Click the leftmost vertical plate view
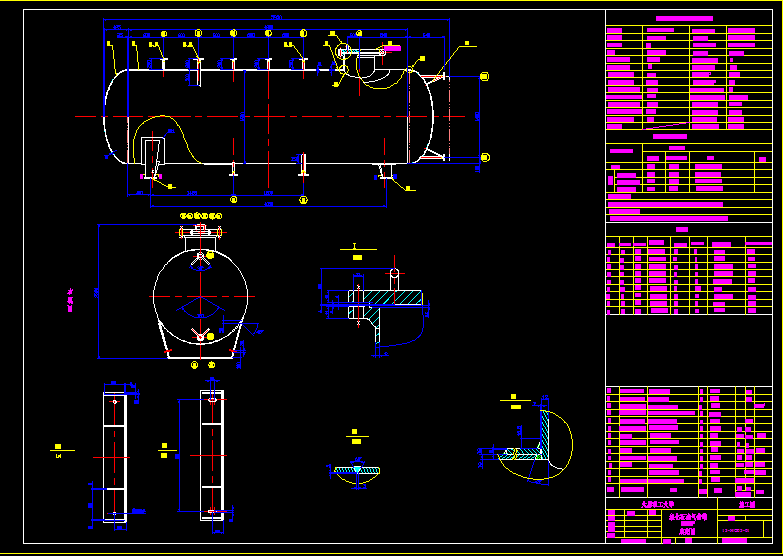This screenshot has width=783, height=556. (x=115, y=457)
